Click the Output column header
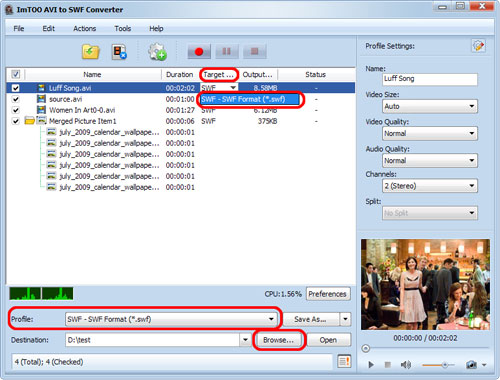 click(x=258, y=74)
